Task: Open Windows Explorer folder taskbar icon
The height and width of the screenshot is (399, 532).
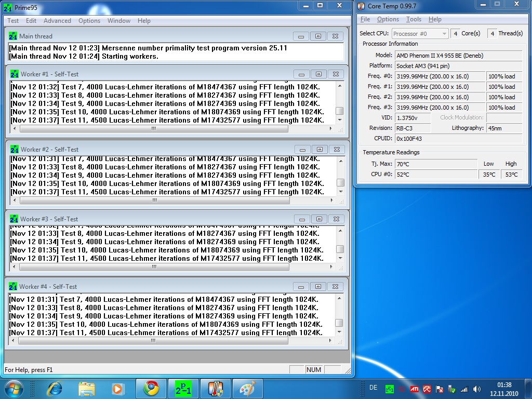Action: point(87,389)
